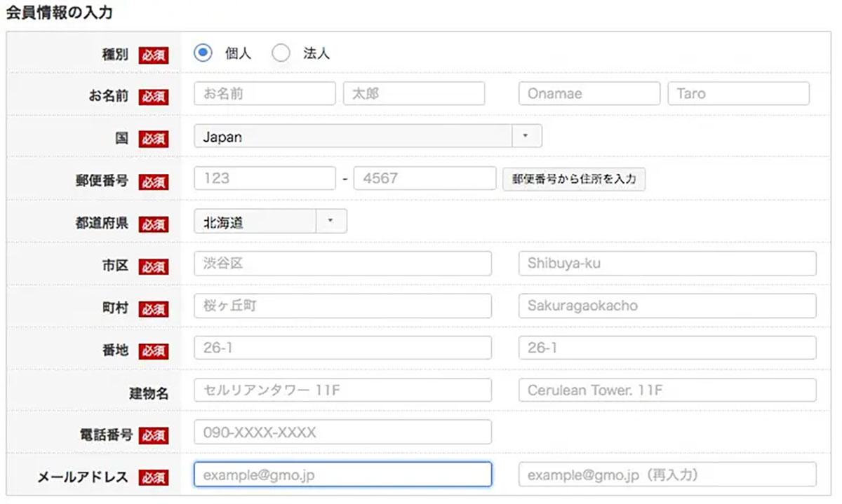Click the Onamae romaji name field
Screen dimensions: 842x504
(x=589, y=93)
